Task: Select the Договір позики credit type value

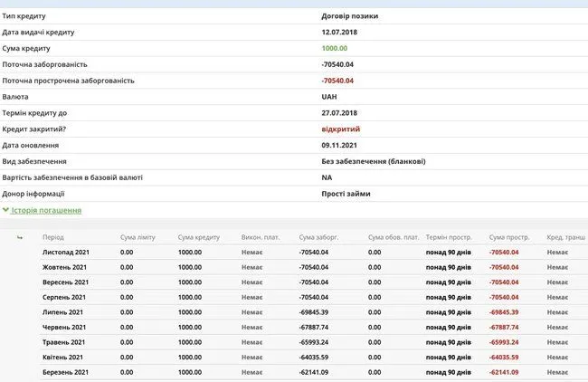Action: (x=352, y=16)
